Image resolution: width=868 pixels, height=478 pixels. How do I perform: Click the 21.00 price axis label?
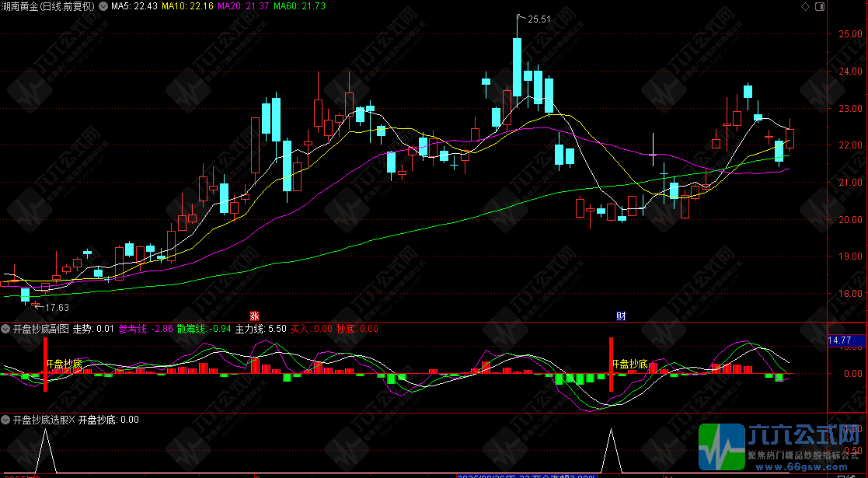[852, 183]
